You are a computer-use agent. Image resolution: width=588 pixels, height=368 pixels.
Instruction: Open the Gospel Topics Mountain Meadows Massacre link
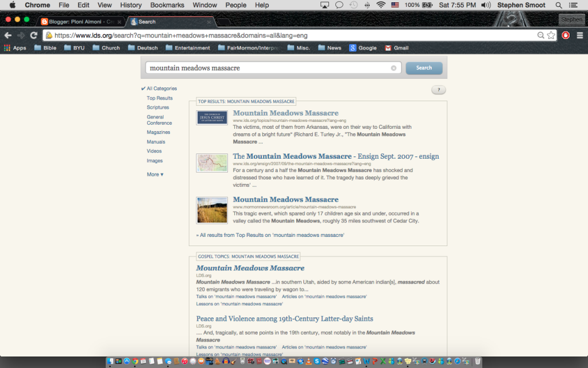point(250,268)
